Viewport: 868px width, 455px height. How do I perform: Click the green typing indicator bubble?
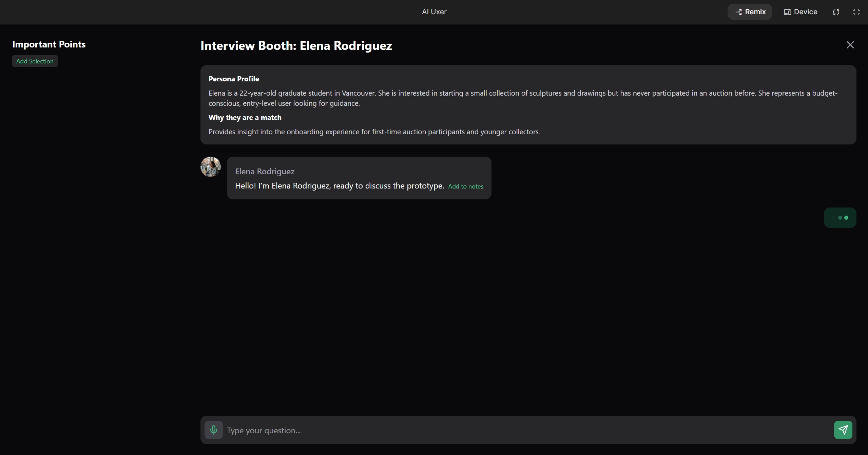[840, 218]
